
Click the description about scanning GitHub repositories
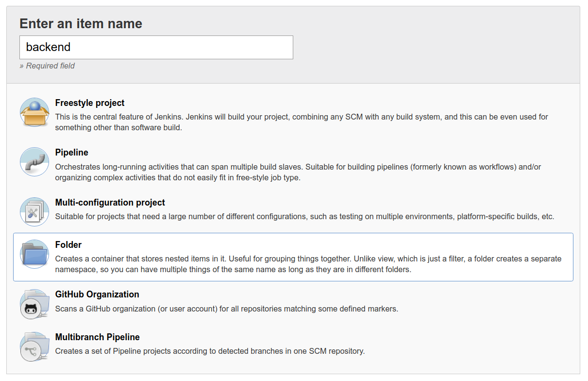coord(226,309)
